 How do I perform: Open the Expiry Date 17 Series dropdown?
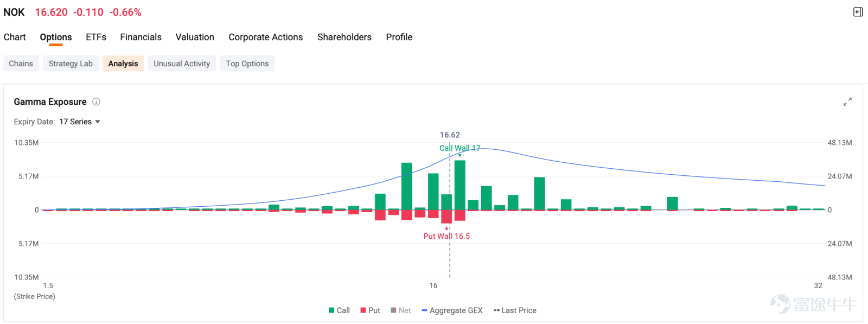pyautogui.click(x=80, y=122)
